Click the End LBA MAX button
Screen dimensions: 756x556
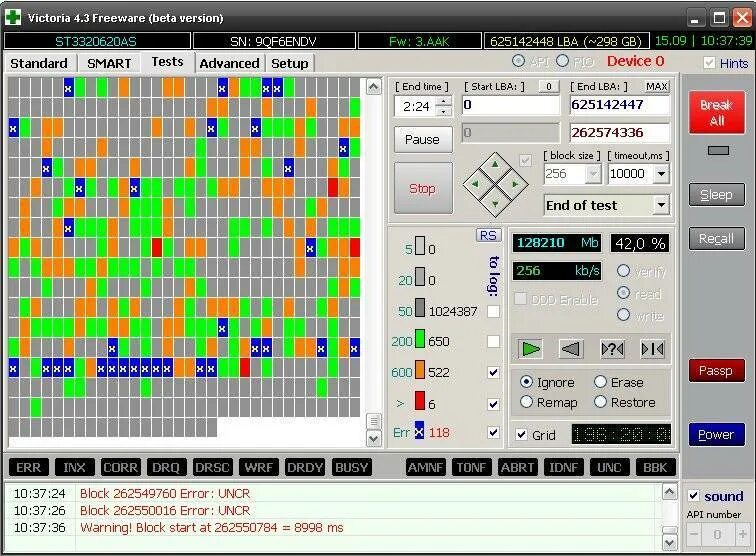point(657,86)
